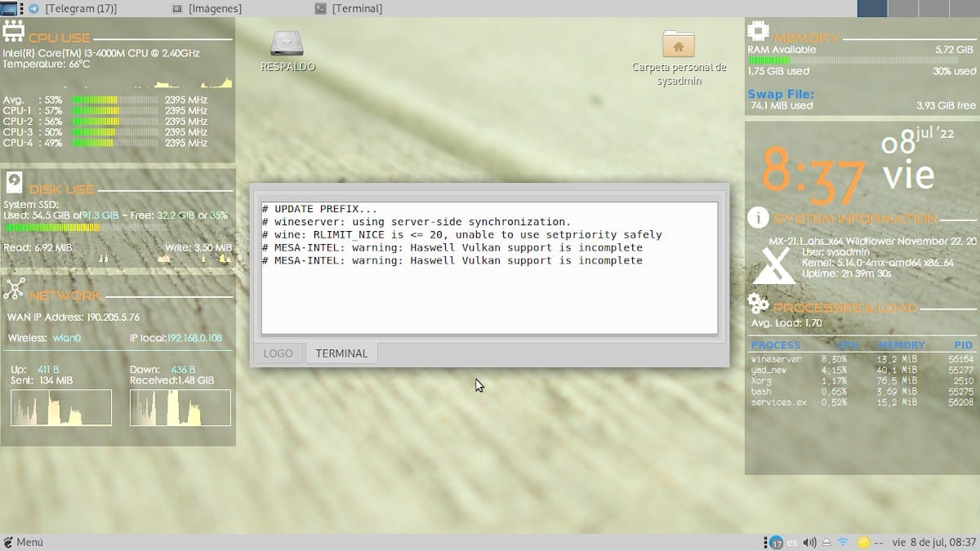Click the wlan0 wireless interface name
Viewport: 980px width, 551px height.
tap(68, 338)
